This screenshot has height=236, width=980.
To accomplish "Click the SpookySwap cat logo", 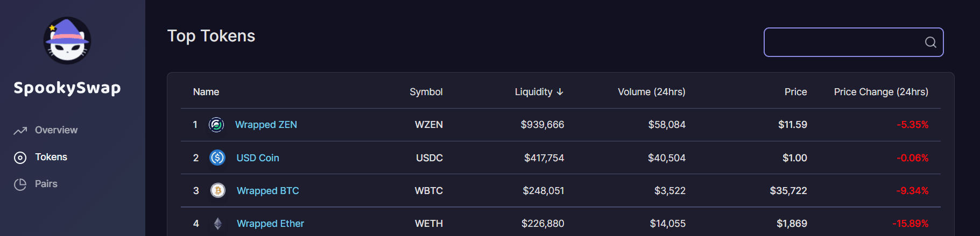I will point(67,40).
